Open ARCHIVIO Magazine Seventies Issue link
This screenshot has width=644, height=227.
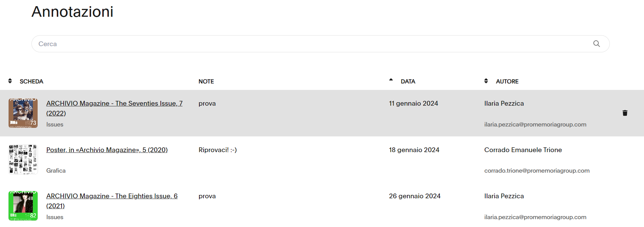tap(114, 104)
